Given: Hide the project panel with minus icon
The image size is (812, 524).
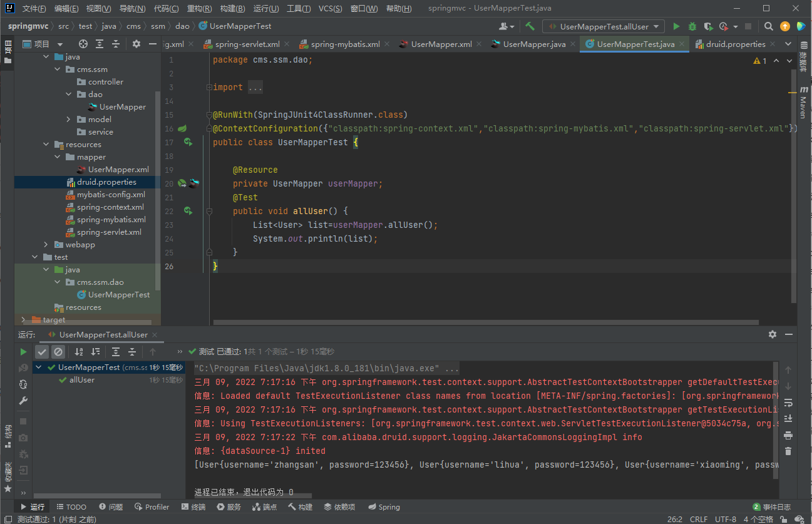Looking at the screenshot, I should (153, 44).
